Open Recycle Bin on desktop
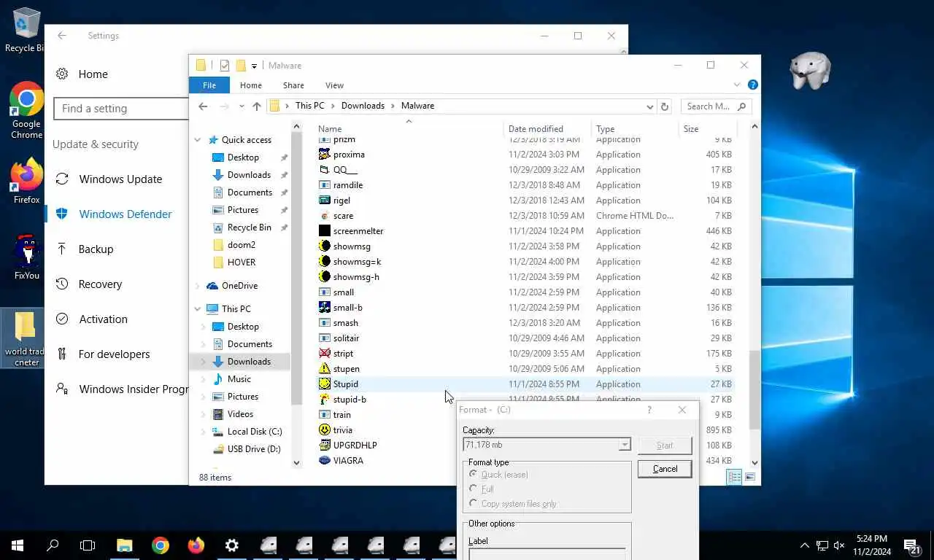 coord(25,30)
